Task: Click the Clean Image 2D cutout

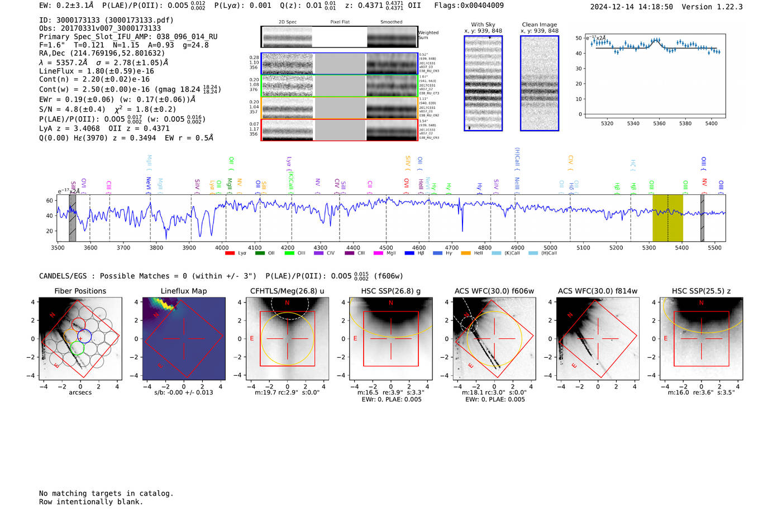Action: pyautogui.click(x=540, y=83)
